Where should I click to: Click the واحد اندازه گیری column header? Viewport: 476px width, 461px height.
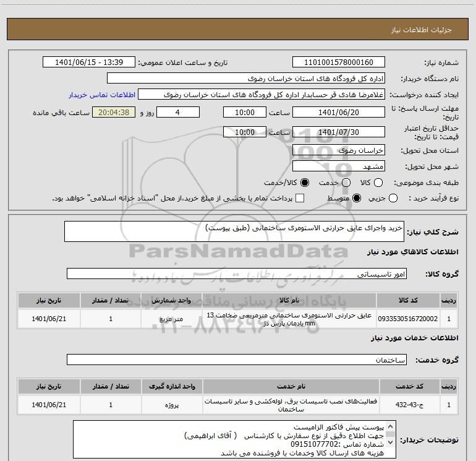coord(171,386)
